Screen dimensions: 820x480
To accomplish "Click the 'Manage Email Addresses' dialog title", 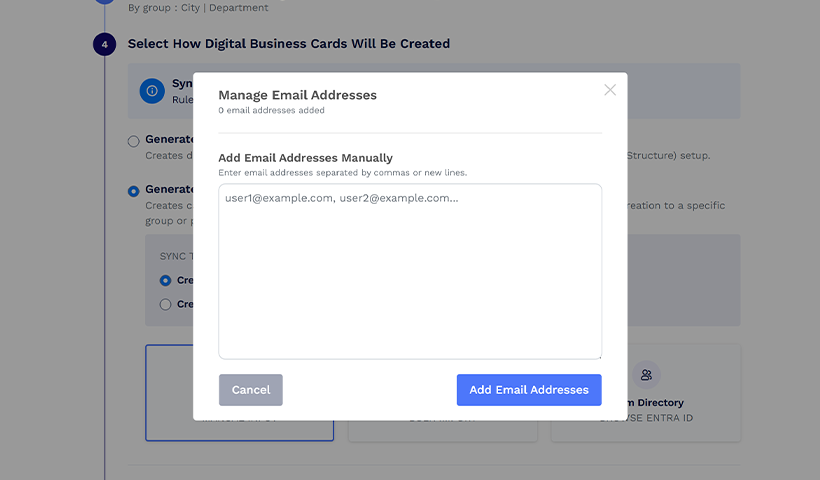I will (297, 95).
